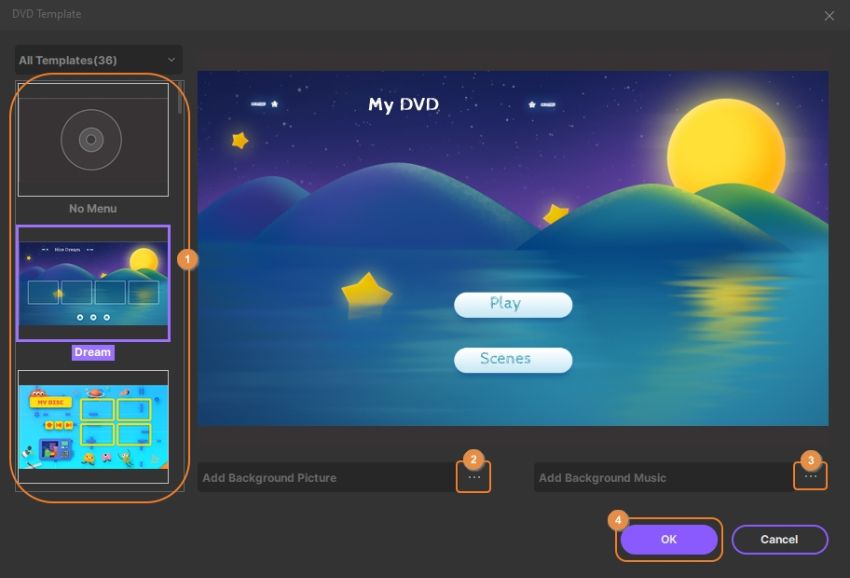Image resolution: width=850 pixels, height=578 pixels.
Task: Pick the blue My Disc template thumbnail
Action: tap(92, 426)
